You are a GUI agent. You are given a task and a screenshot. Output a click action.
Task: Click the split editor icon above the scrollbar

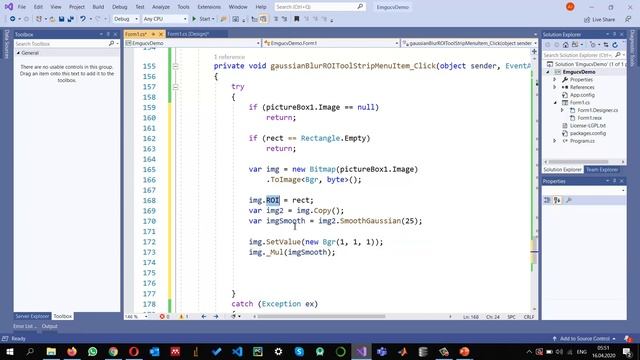click(x=534, y=51)
